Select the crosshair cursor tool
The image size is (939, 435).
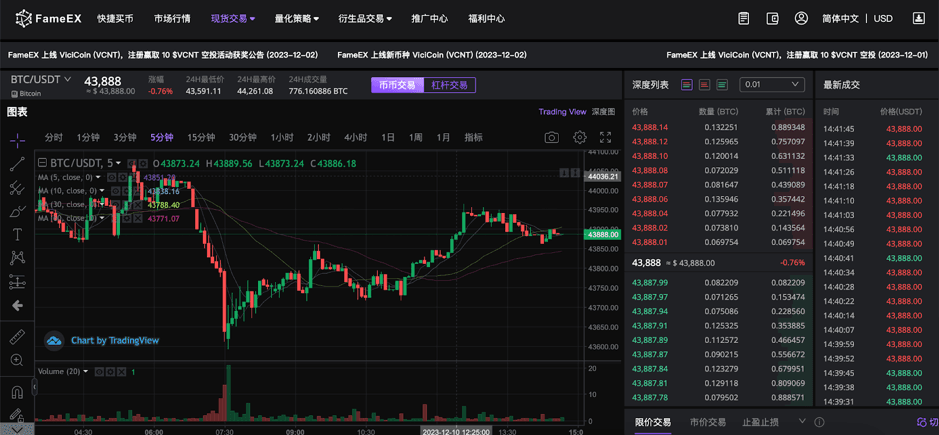pyautogui.click(x=17, y=140)
